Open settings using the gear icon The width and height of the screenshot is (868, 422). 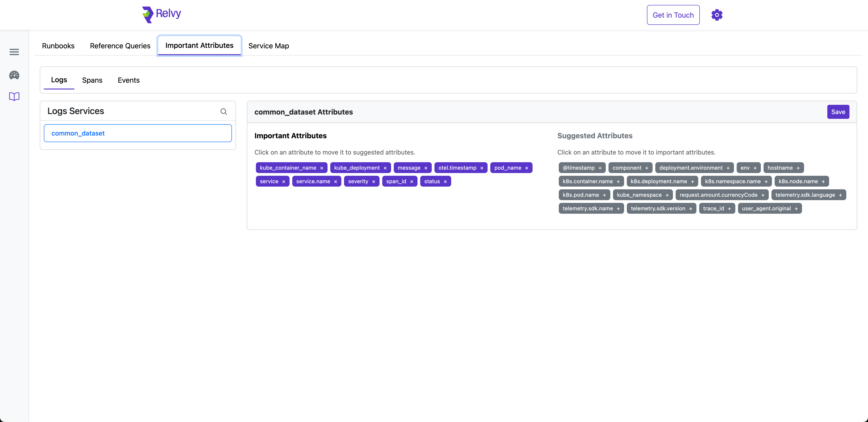tap(717, 15)
